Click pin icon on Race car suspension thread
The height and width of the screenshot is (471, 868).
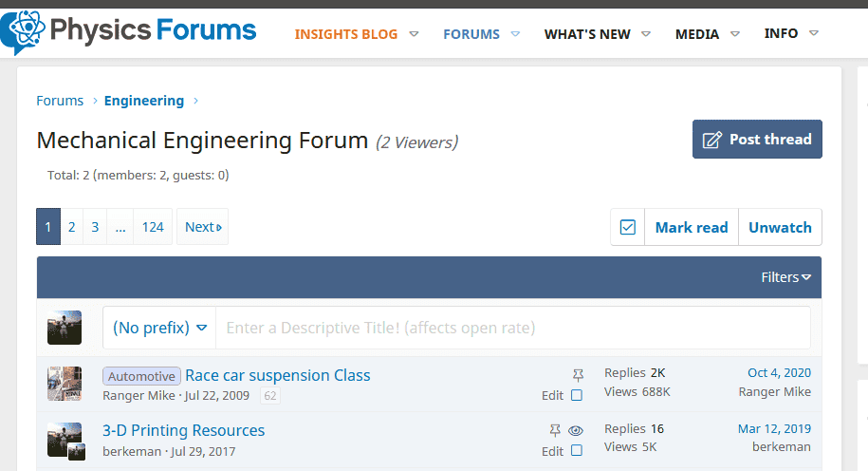click(x=578, y=375)
